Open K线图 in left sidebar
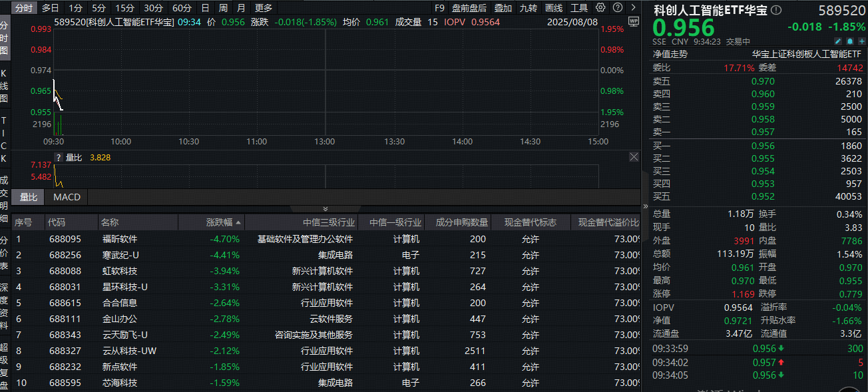This screenshot has height=392, width=868. [4, 85]
